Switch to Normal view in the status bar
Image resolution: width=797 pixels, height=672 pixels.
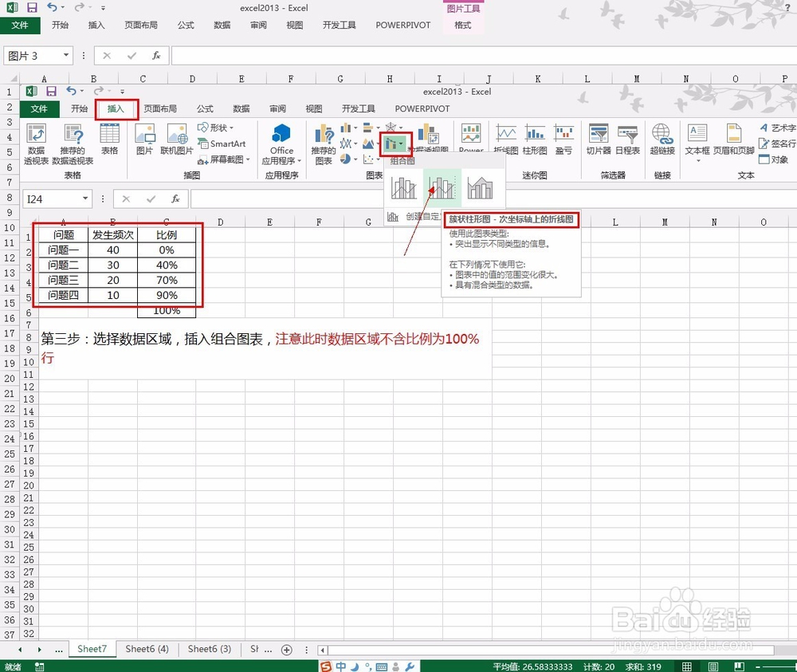click(x=687, y=666)
